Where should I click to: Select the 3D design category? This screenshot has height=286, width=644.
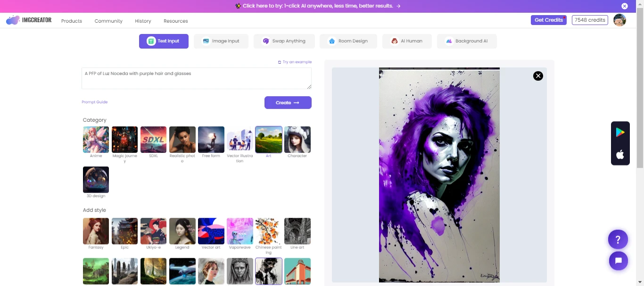pos(96,180)
